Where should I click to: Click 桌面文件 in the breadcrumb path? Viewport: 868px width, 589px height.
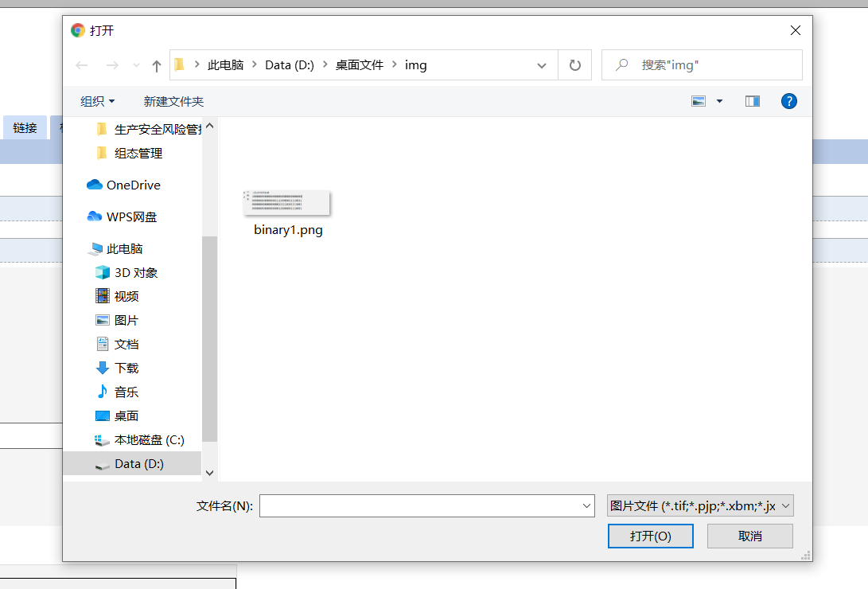(360, 65)
